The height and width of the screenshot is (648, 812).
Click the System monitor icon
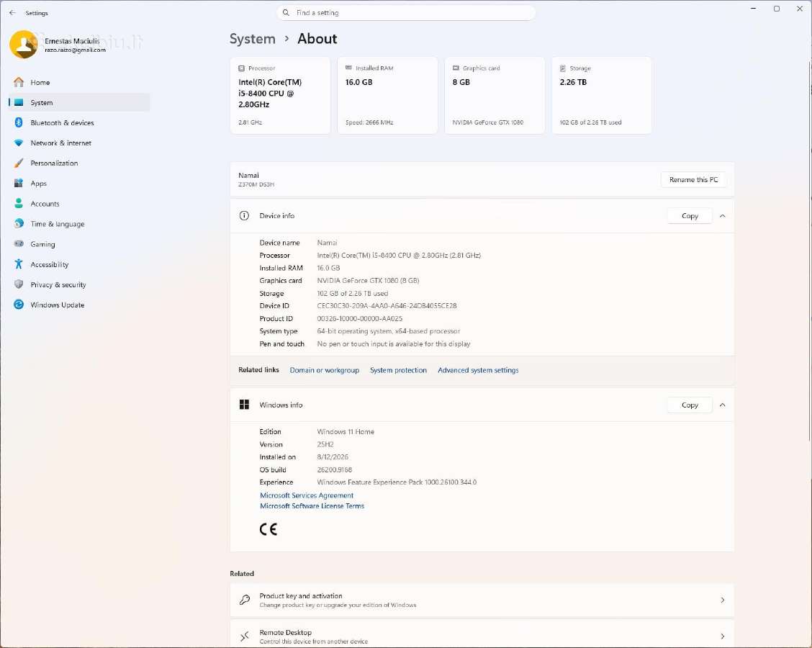click(x=19, y=102)
